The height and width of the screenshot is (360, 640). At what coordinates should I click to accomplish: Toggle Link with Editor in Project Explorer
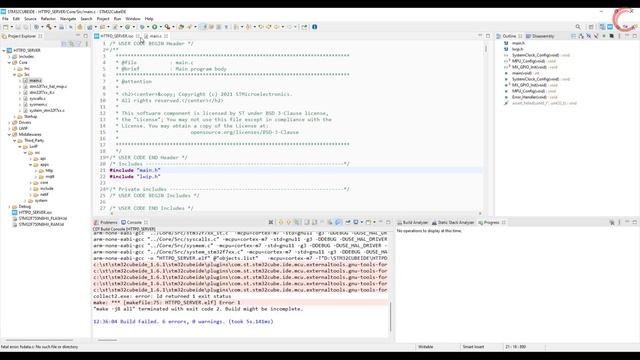tap(71, 44)
